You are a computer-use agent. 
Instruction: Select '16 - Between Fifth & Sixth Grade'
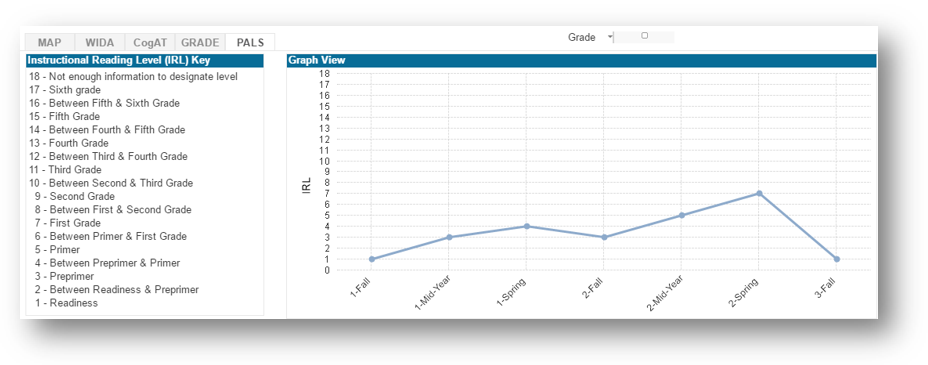click(x=104, y=103)
